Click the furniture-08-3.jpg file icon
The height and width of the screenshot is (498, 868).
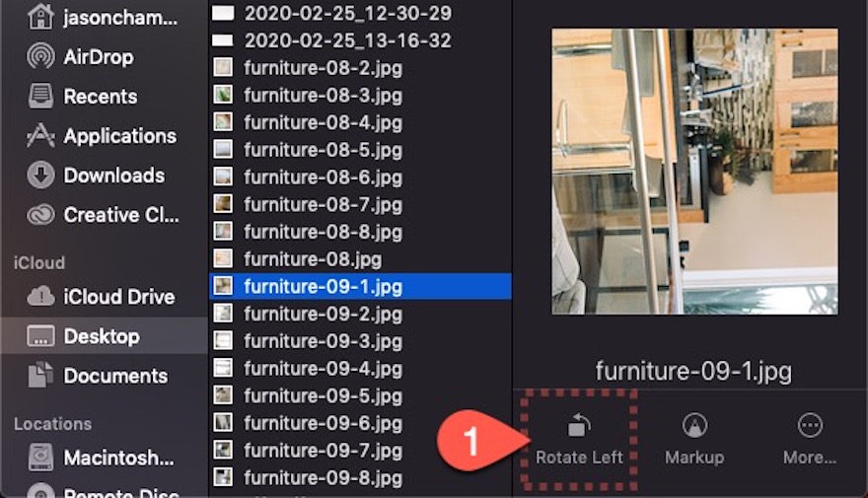point(223,95)
